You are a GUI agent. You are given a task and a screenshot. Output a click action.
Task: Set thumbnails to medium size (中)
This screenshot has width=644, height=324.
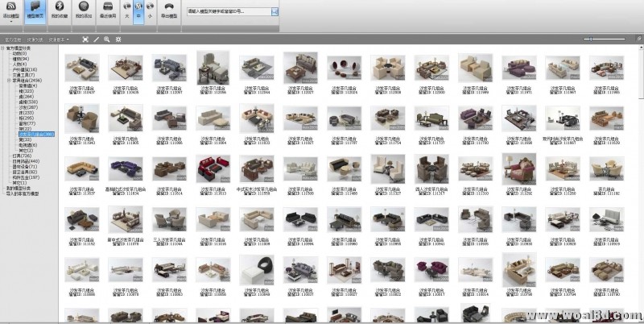[138, 10]
